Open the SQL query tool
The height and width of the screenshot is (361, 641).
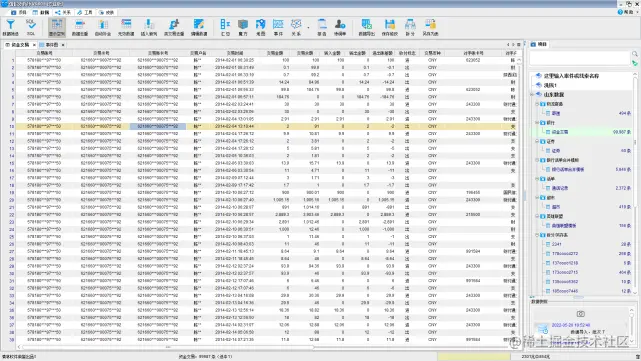(31, 27)
